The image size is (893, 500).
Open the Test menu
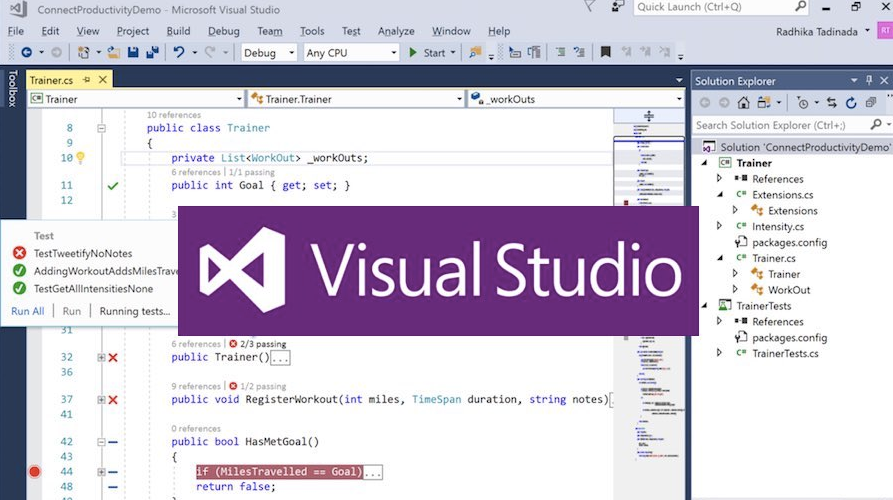[351, 31]
